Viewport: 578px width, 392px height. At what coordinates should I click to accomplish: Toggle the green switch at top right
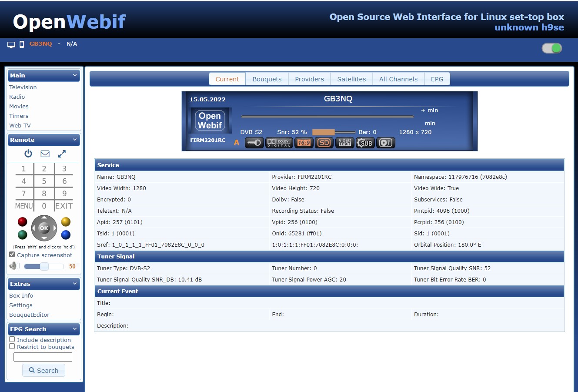pyautogui.click(x=552, y=48)
